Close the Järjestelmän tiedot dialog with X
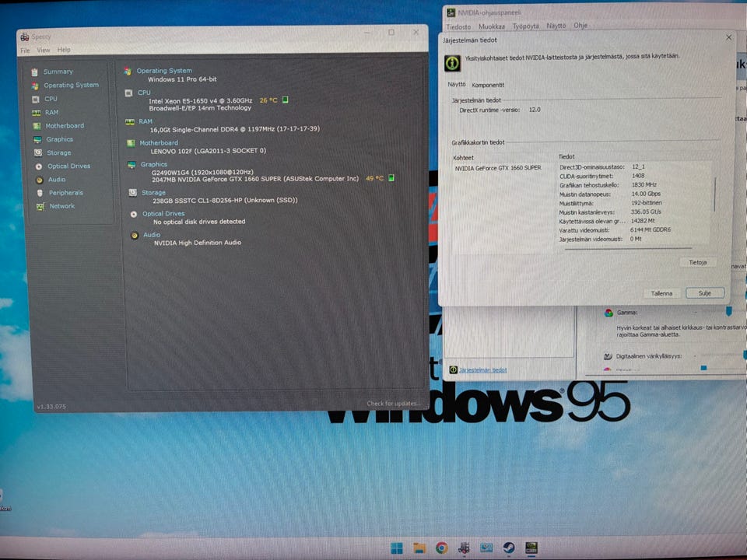747x560 pixels. (x=728, y=37)
